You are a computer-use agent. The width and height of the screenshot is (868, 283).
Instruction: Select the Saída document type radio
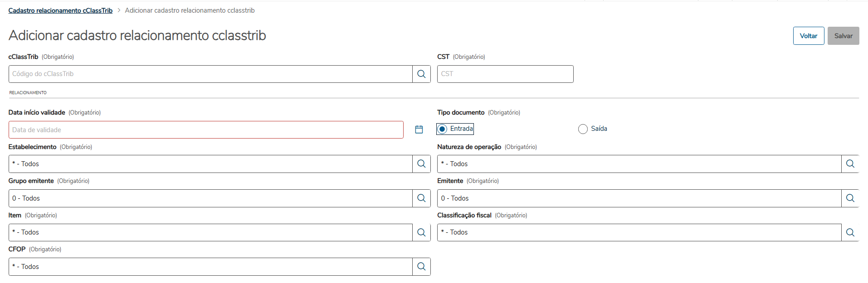click(x=583, y=129)
